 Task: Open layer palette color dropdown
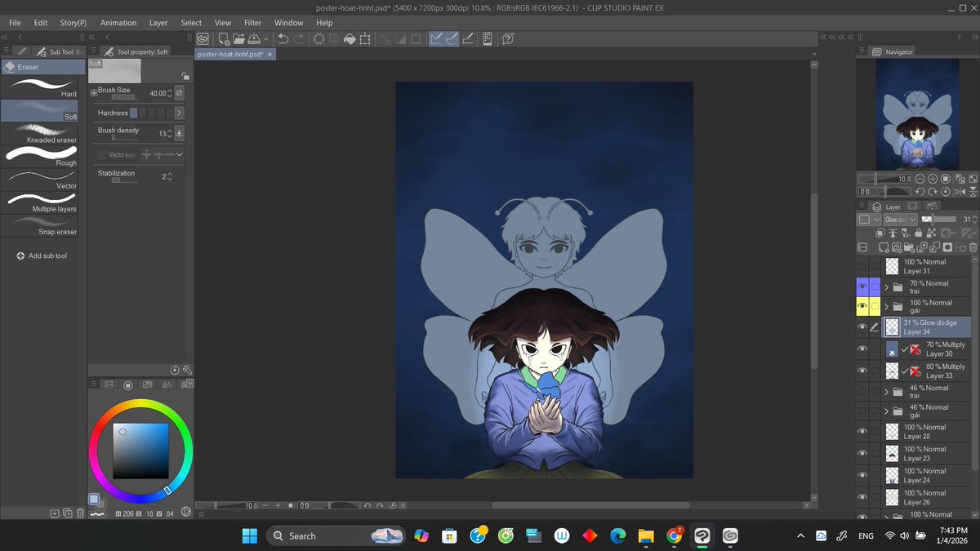pos(869,220)
